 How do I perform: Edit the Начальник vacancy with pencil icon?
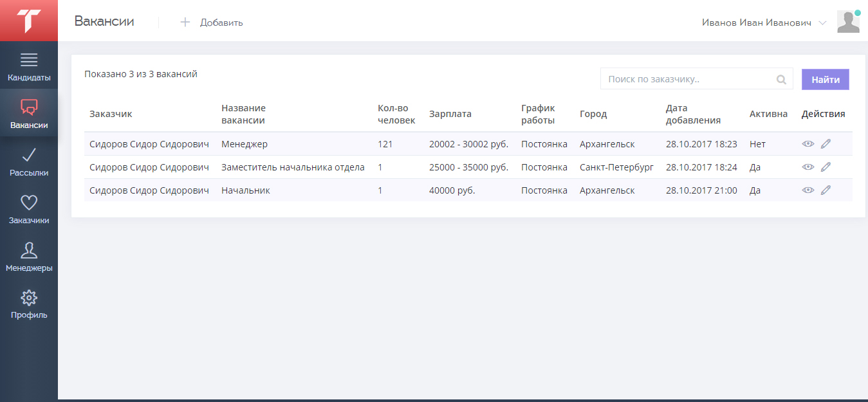point(826,190)
